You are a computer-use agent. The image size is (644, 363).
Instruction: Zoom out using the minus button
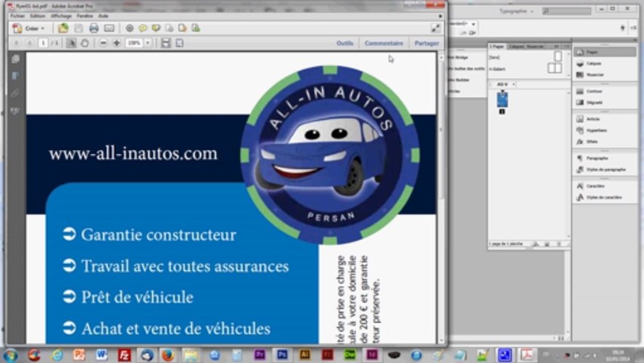103,43
